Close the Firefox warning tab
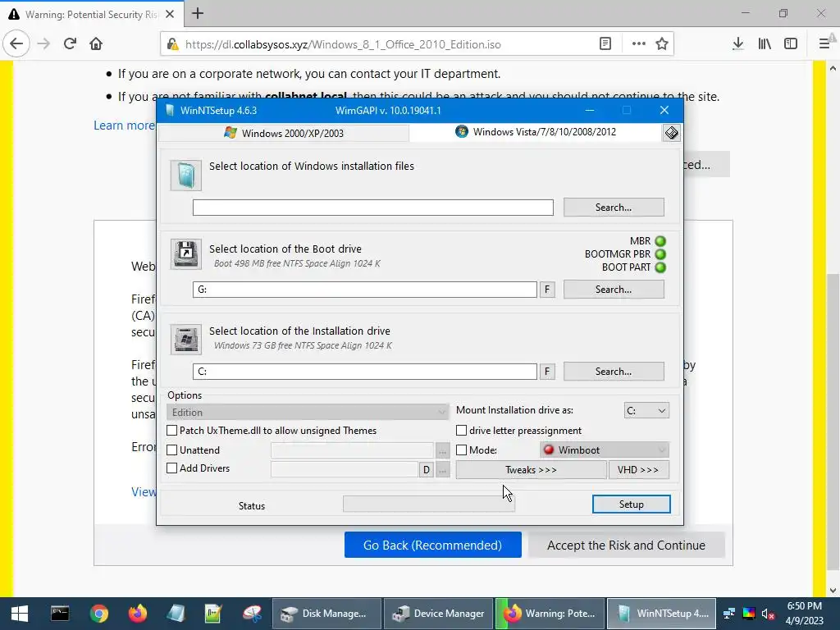The width and height of the screenshot is (840, 630). (x=170, y=14)
